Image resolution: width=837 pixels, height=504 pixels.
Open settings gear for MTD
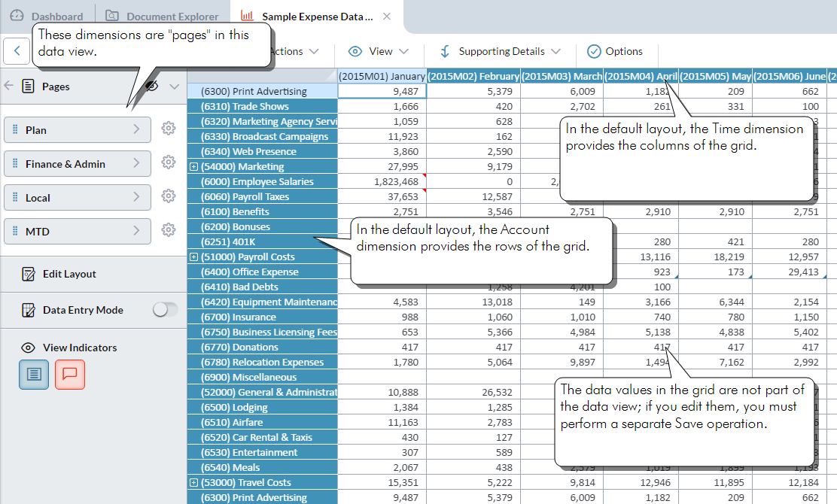169,230
